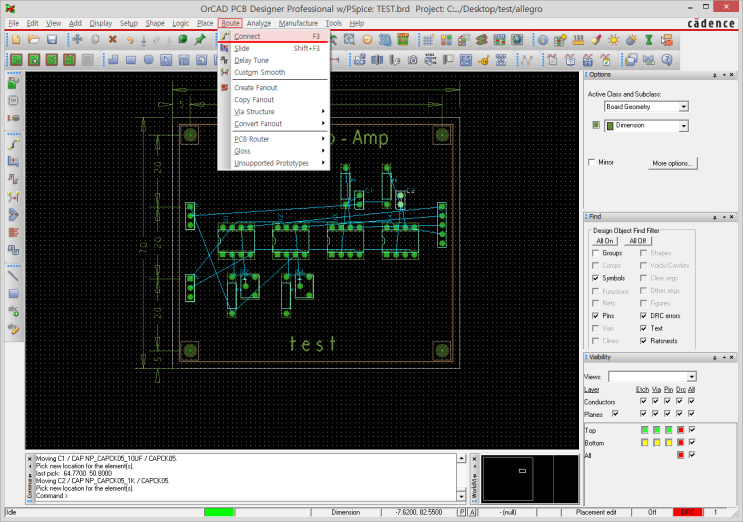The height and width of the screenshot is (522, 743).
Task: Open the Analyze menu
Action: [x=259, y=22]
